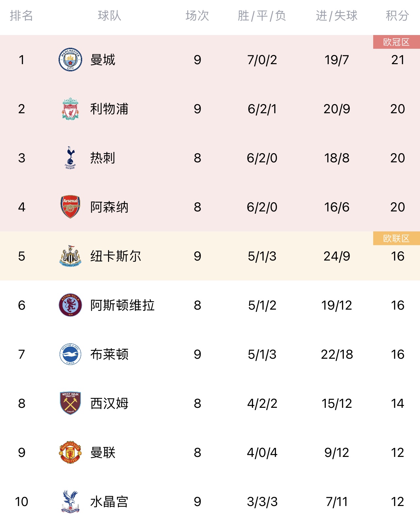Image resolution: width=420 pixels, height=524 pixels.
Task: Click the 纽卡斯尔 team name
Action: (x=116, y=256)
